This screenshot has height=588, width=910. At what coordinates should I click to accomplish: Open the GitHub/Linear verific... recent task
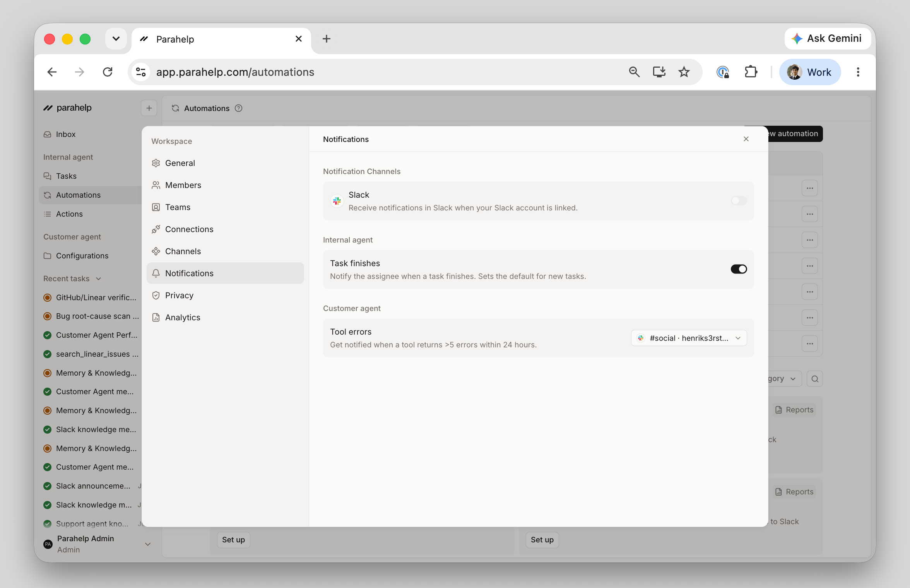[x=91, y=297]
